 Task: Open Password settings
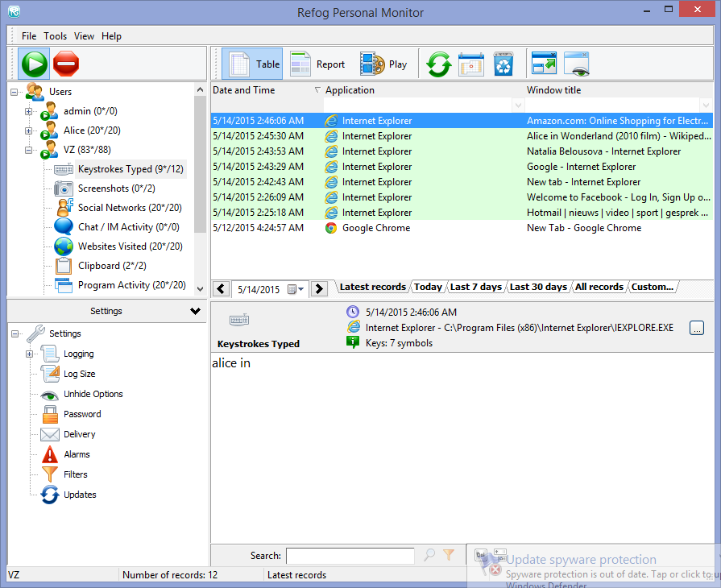coord(82,414)
